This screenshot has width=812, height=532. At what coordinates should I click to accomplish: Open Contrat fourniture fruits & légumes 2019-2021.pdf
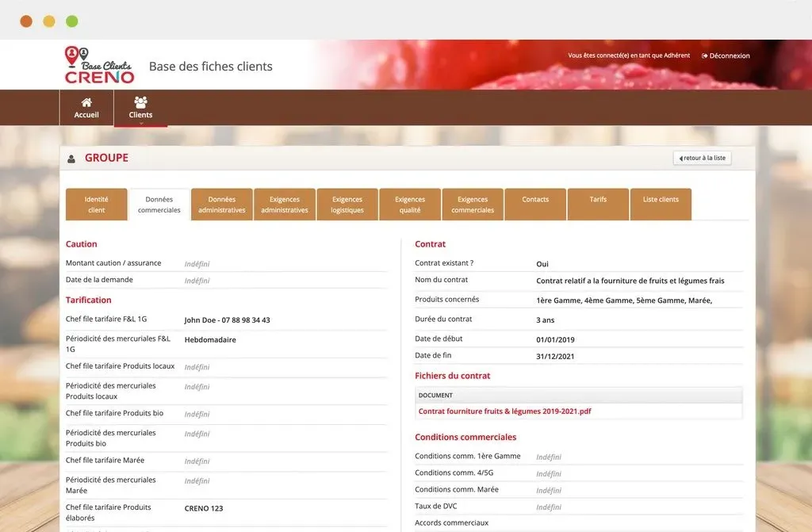[504, 411]
